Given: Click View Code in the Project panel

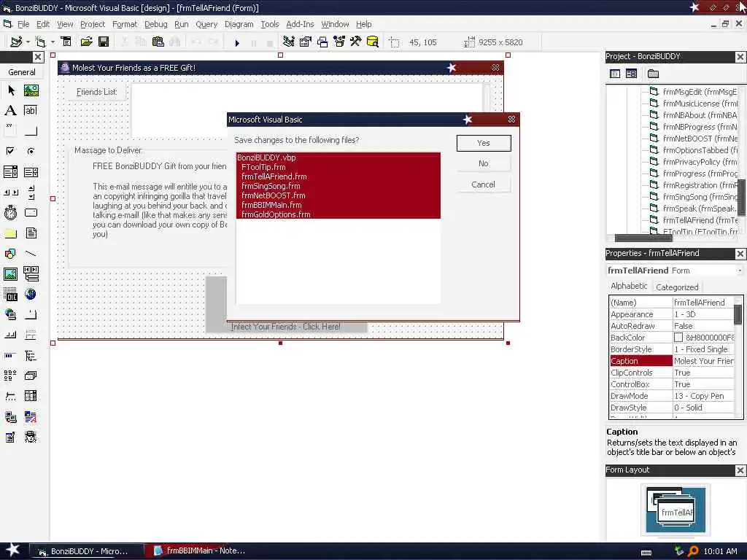Looking at the screenshot, I should click(615, 74).
